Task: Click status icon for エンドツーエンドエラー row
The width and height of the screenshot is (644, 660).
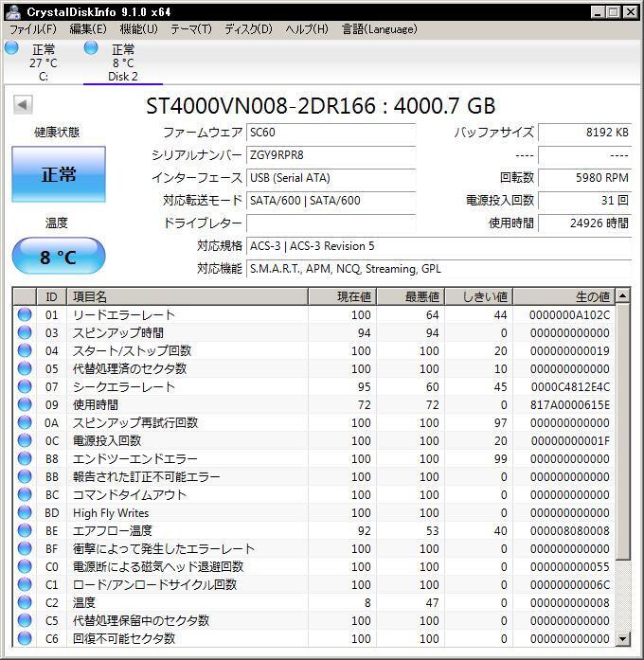Action: tap(25, 458)
